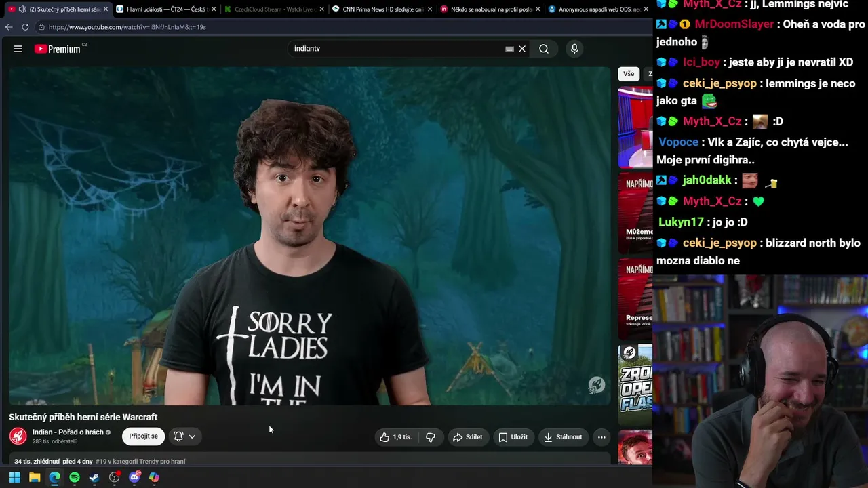Open File Explorer from the taskbar
This screenshot has width=868, height=488.
[35, 477]
